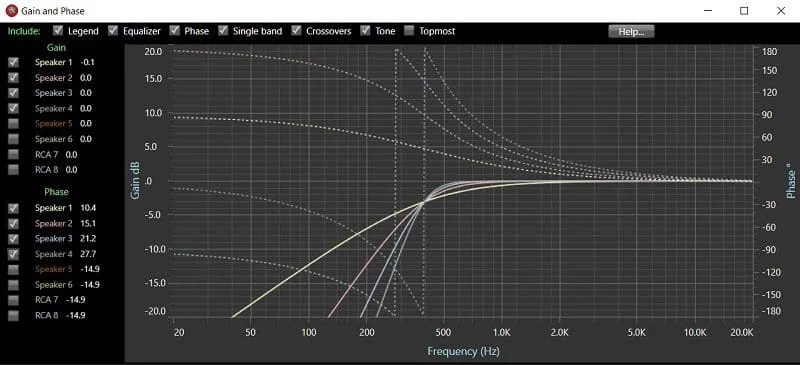Image resolution: width=800 pixels, height=365 pixels.
Task: Select the Speaker 4 phase value 27.7
Action: pos(88,254)
